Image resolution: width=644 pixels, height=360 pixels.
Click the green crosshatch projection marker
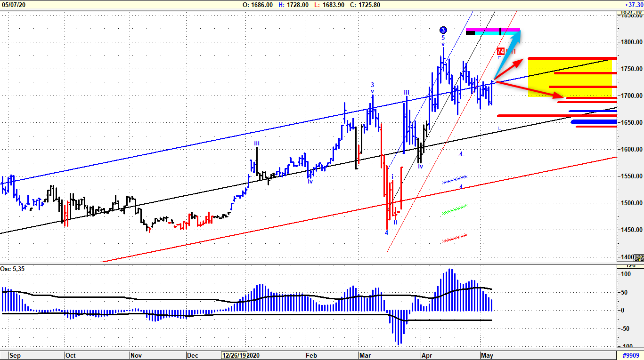coord(455,209)
